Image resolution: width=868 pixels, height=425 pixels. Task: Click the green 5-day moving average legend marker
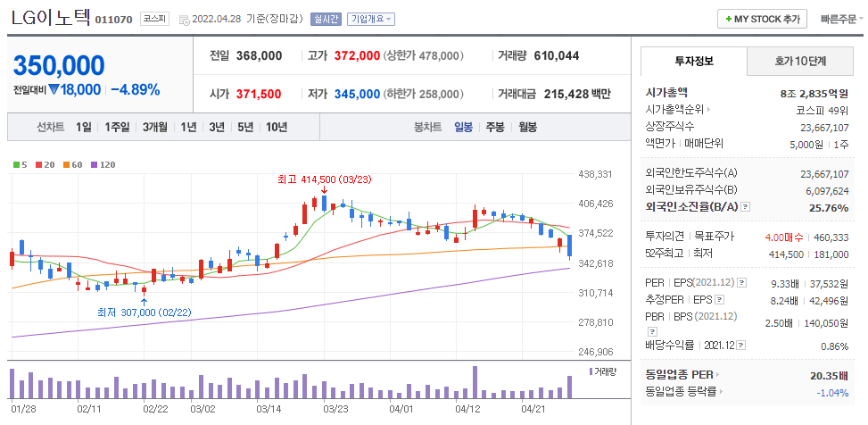coord(17,164)
